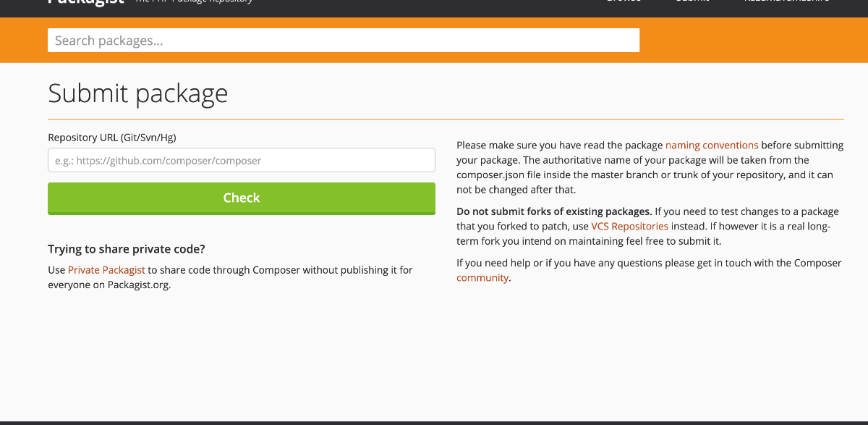Follow the VCS Repositories link
Viewport: 868px width, 425px height.
click(629, 227)
